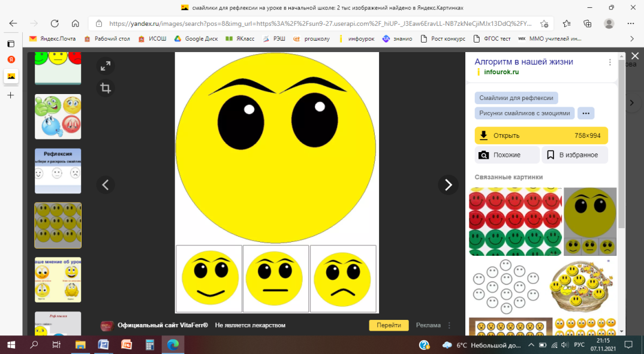Select the crop image tool
This screenshot has width=644, height=354.
click(106, 89)
